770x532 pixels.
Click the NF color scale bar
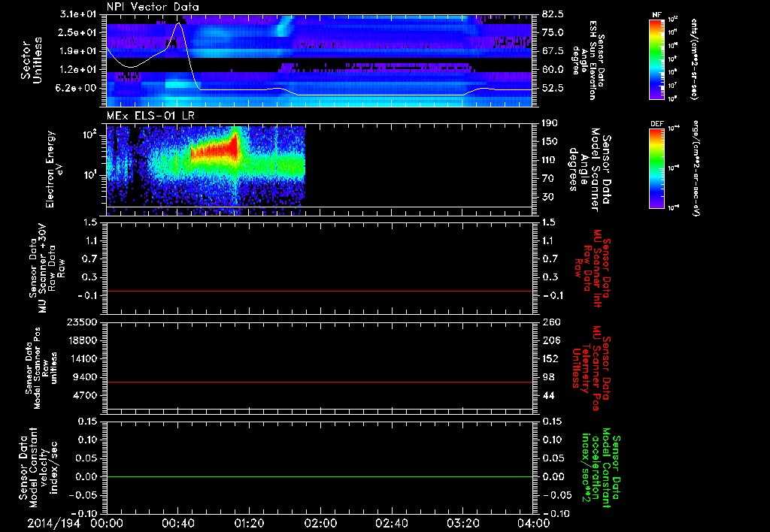656,59
